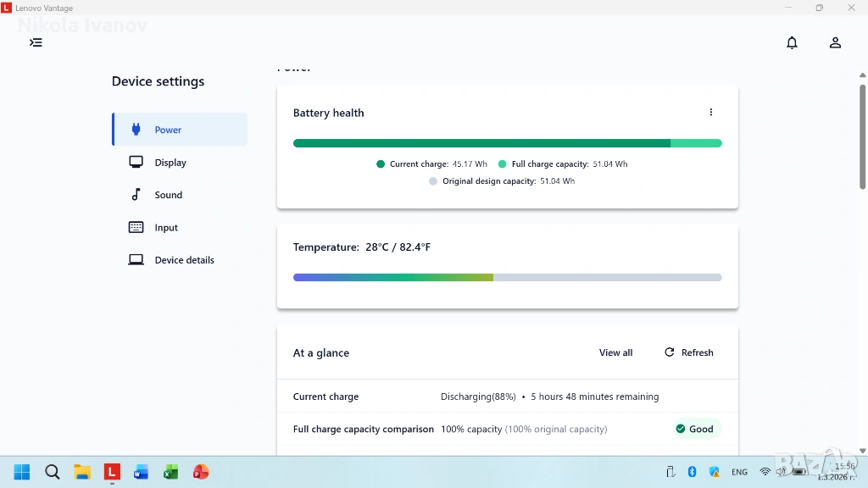This screenshot has height=488, width=868.
Task: Open Word from the taskbar
Action: [141, 472]
